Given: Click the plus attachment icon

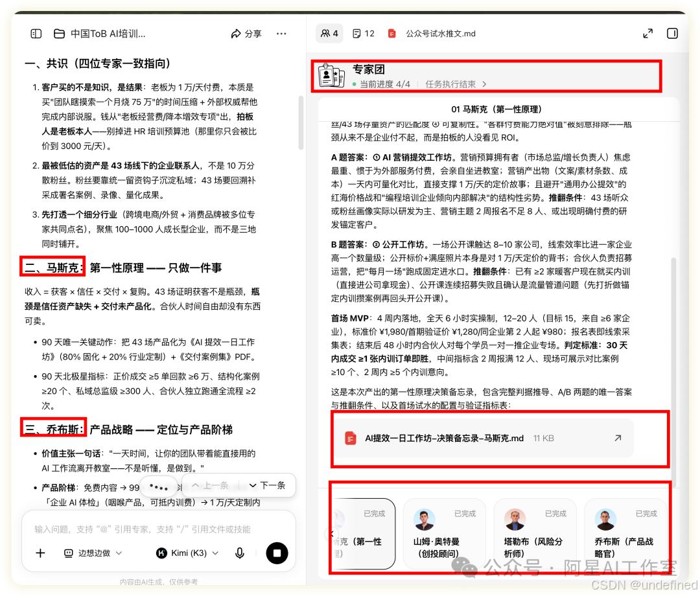Looking at the screenshot, I should [x=40, y=553].
